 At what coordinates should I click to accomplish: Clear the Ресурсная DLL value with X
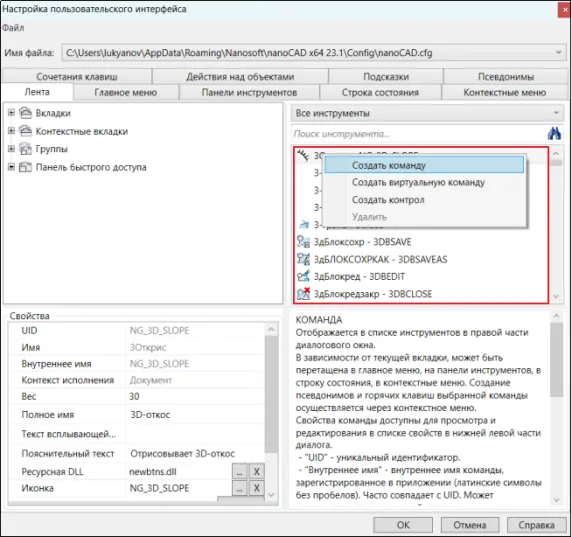[x=256, y=471]
